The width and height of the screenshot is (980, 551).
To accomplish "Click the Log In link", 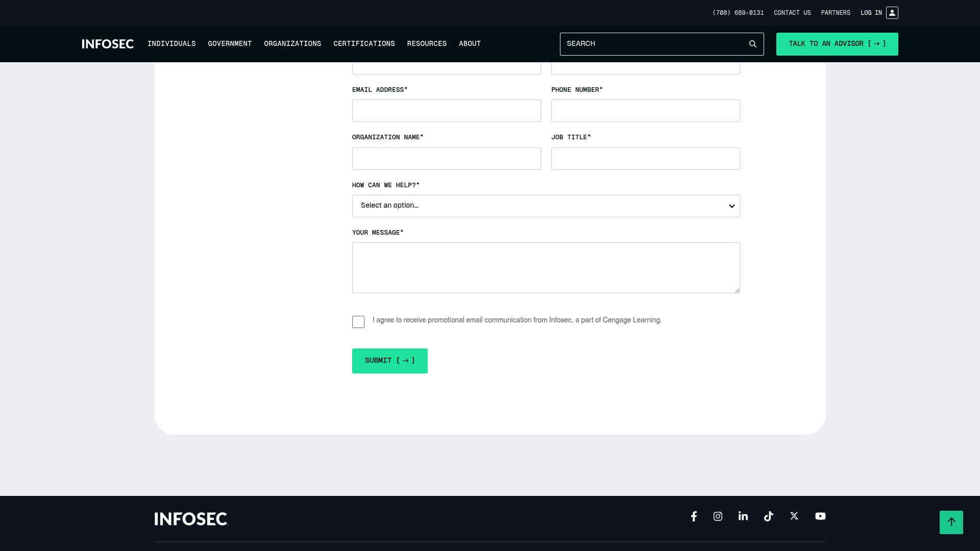I will tap(871, 13).
